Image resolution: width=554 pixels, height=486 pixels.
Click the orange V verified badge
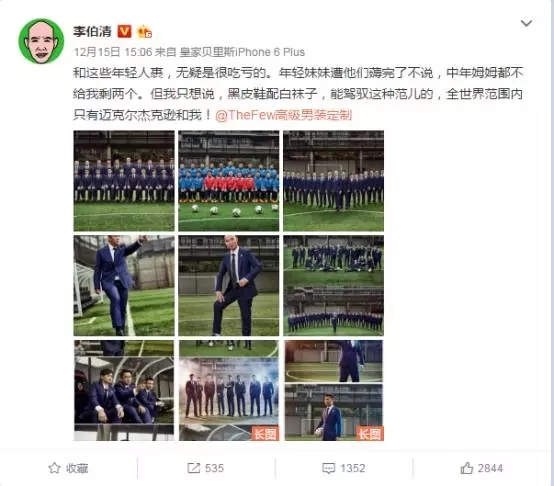[124, 31]
